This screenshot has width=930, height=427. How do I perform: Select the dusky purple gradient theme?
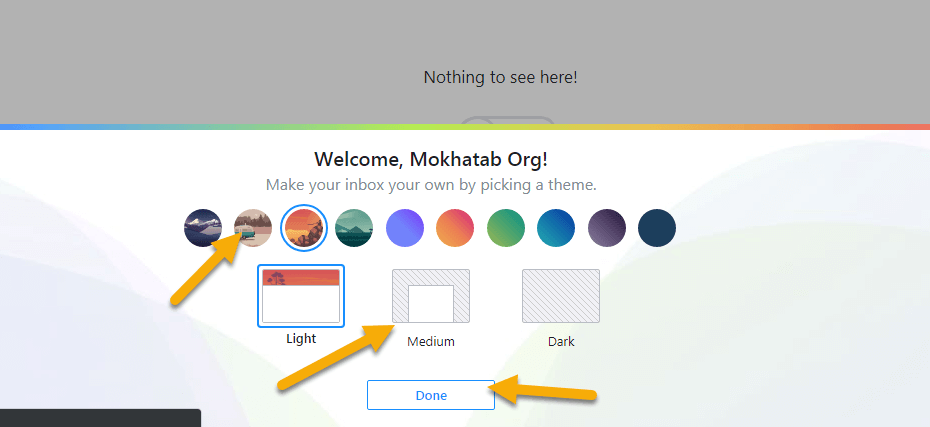pos(607,228)
